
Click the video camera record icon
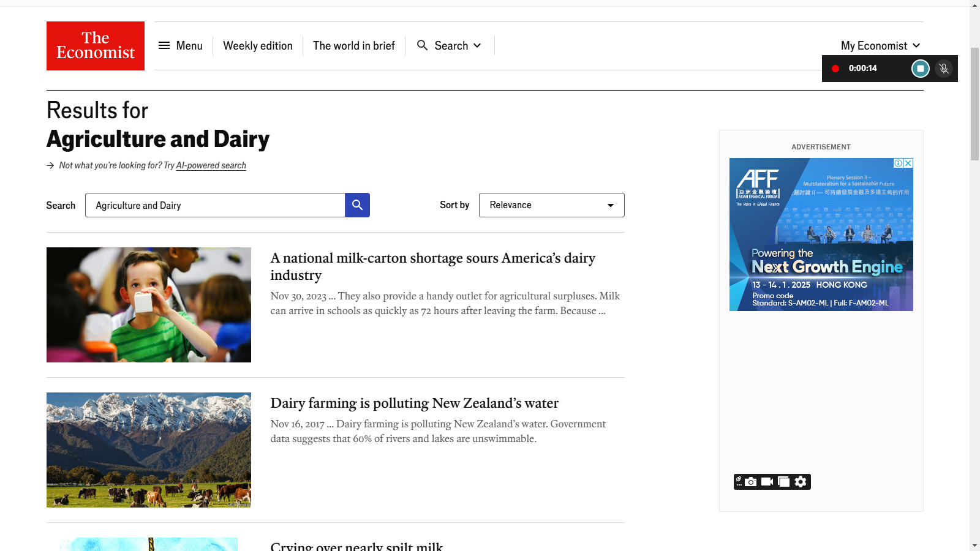[767, 482]
